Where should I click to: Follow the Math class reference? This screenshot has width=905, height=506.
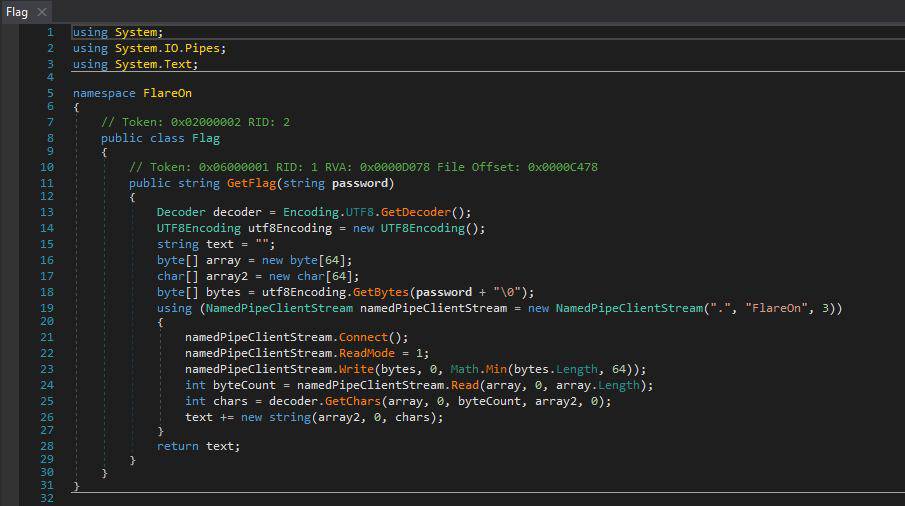pyautogui.click(x=466, y=370)
